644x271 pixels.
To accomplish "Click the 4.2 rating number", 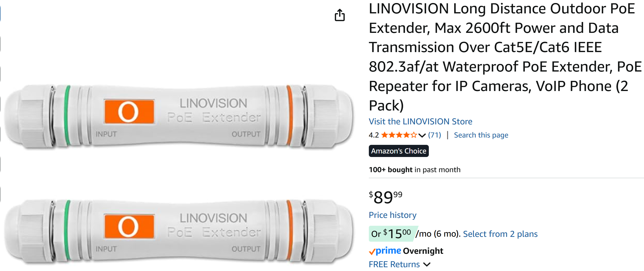I will tap(374, 135).
